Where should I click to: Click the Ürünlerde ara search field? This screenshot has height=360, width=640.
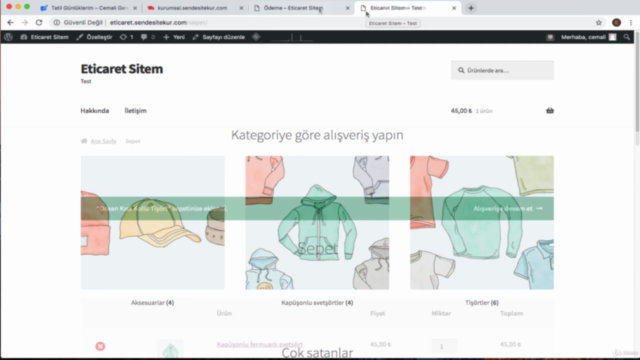[502, 70]
